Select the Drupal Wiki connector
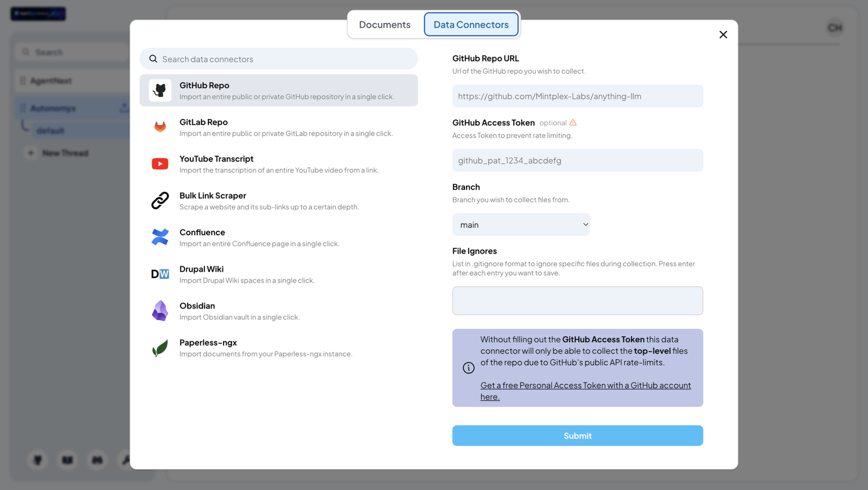This screenshot has height=490, width=868. point(278,274)
